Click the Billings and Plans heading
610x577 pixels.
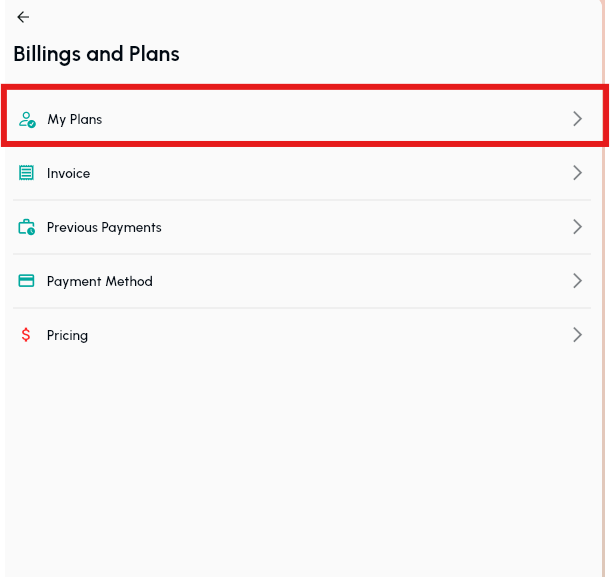tap(96, 54)
